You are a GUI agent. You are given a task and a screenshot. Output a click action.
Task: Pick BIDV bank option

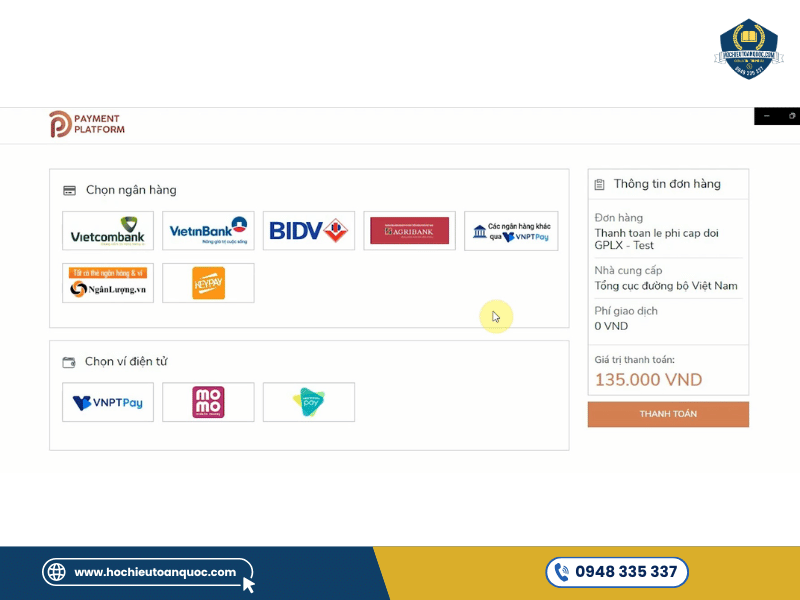click(309, 231)
